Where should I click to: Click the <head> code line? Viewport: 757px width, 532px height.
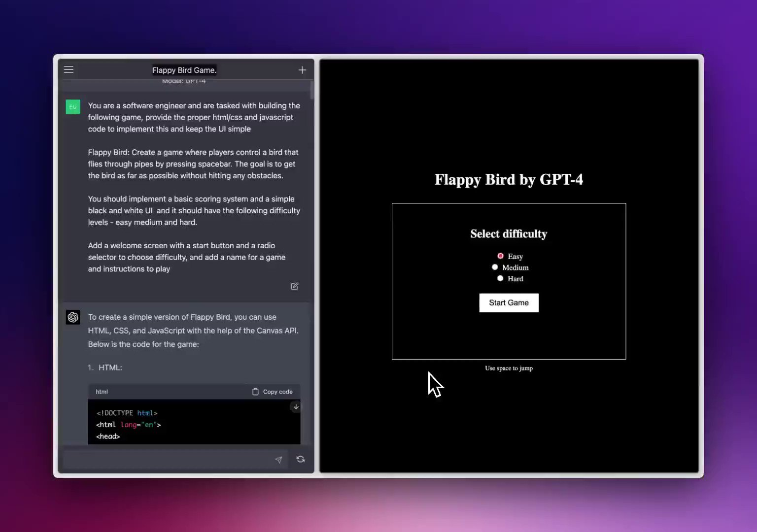click(108, 436)
